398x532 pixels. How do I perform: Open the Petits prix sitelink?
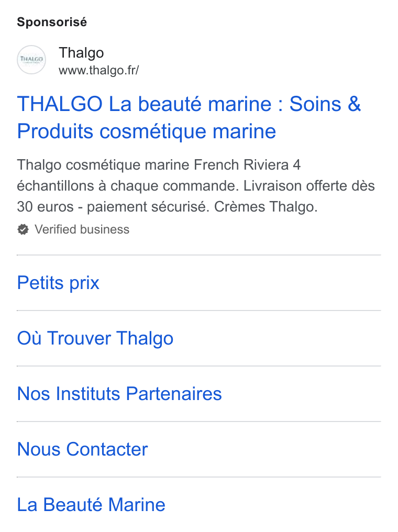[58, 283]
